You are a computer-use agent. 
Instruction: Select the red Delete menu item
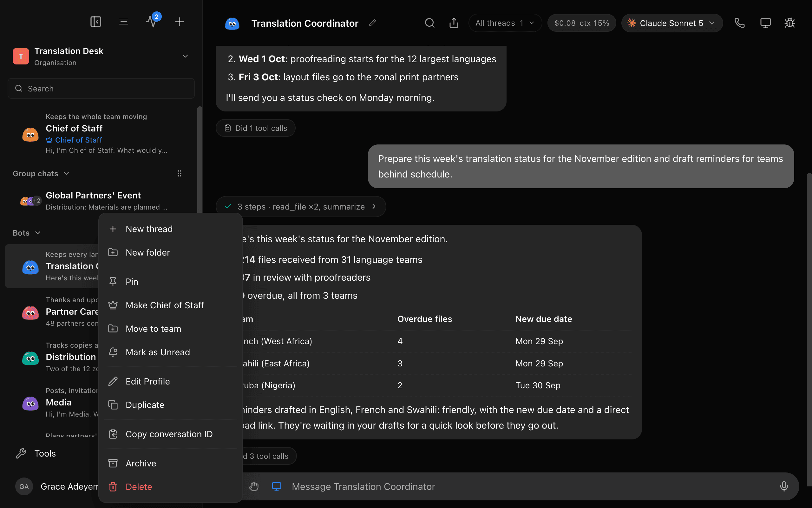(170, 487)
